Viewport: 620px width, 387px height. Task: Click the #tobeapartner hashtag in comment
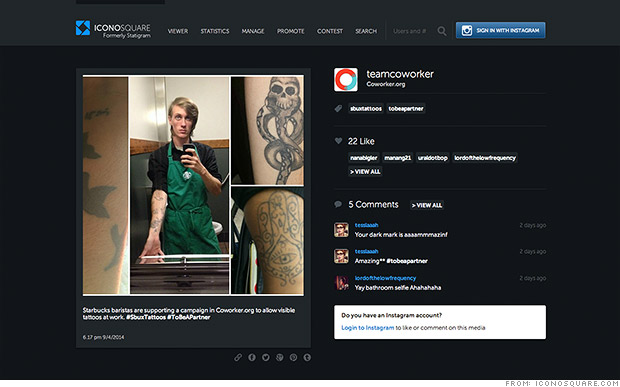[x=407, y=261]
